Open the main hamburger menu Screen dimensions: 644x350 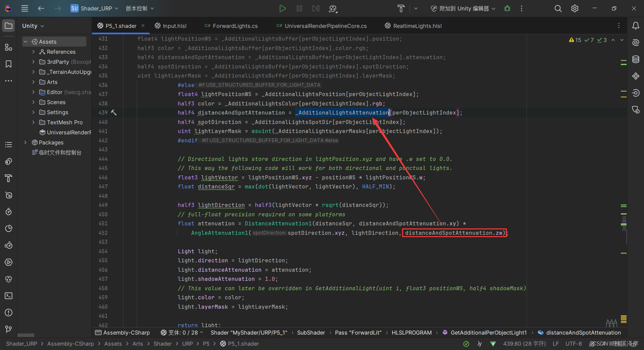(25, 8)
